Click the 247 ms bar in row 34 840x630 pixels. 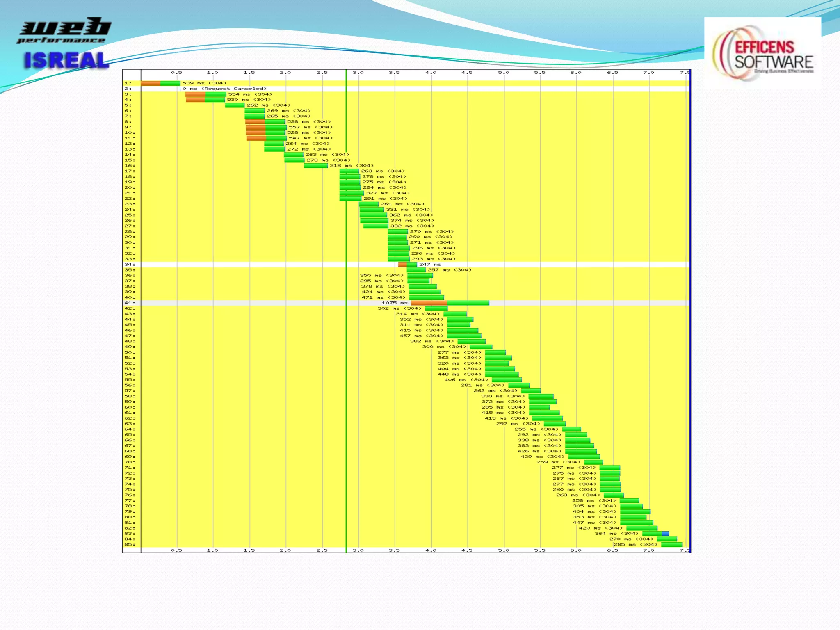[407, 265]
